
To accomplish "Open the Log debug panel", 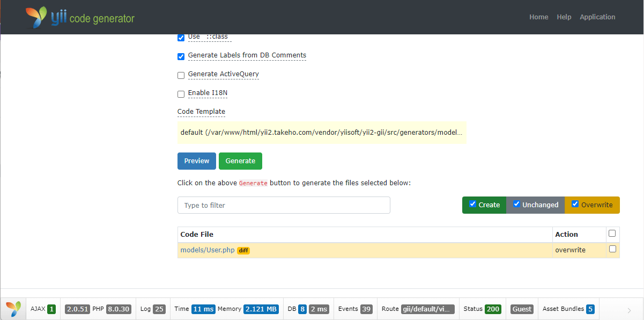I will click(153, 309).
